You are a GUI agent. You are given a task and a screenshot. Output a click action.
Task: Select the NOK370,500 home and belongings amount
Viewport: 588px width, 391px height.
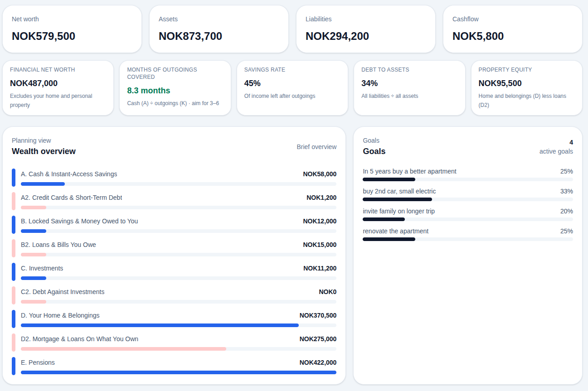point(318,315)
